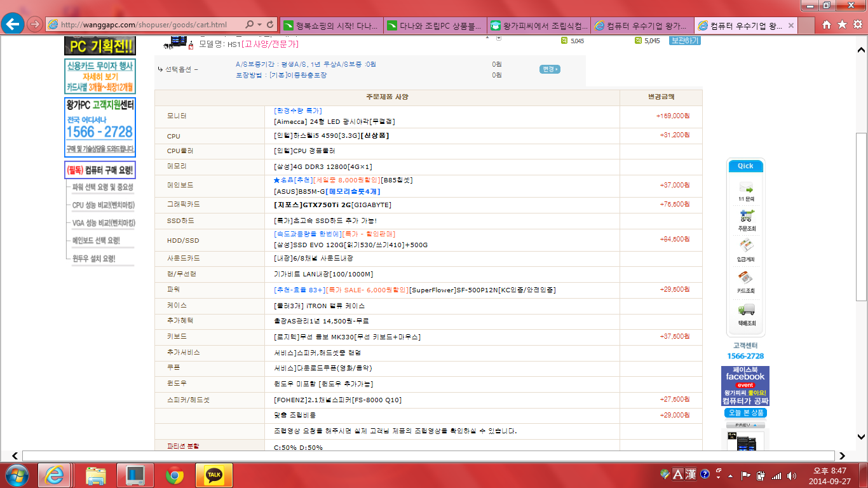Image resolution: width=868 pixels, height=488 pixels.
Task: Toggle the Korean/English 'A' input mode
Action: [678, 474]
